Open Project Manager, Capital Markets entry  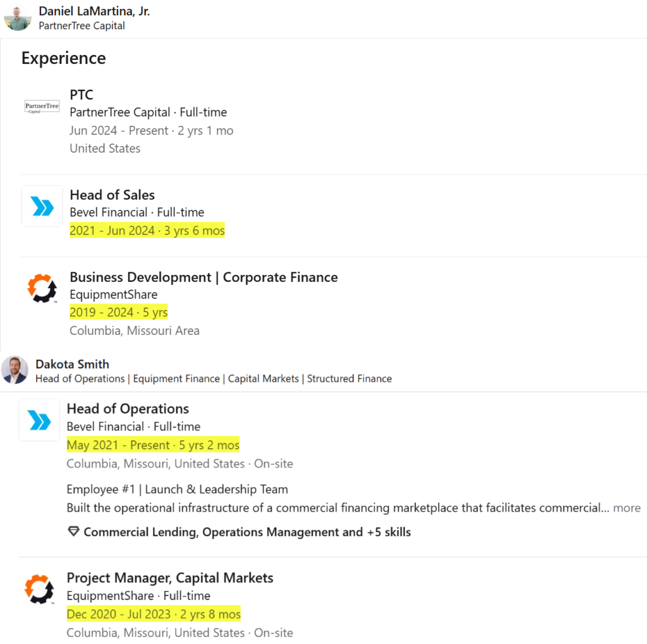(x=170, y=578)
